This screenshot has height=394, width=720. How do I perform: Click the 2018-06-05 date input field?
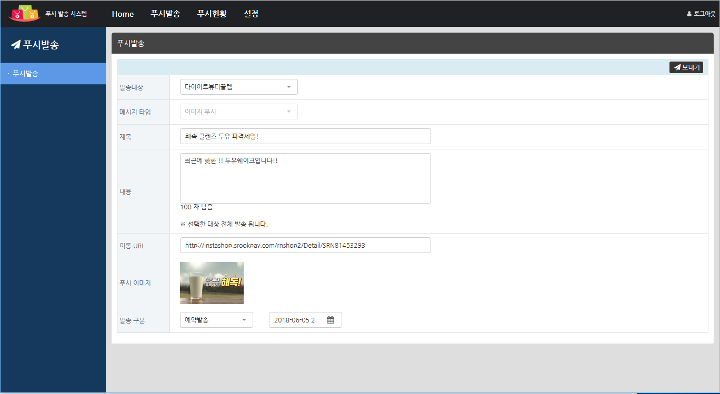click(305, 320)
